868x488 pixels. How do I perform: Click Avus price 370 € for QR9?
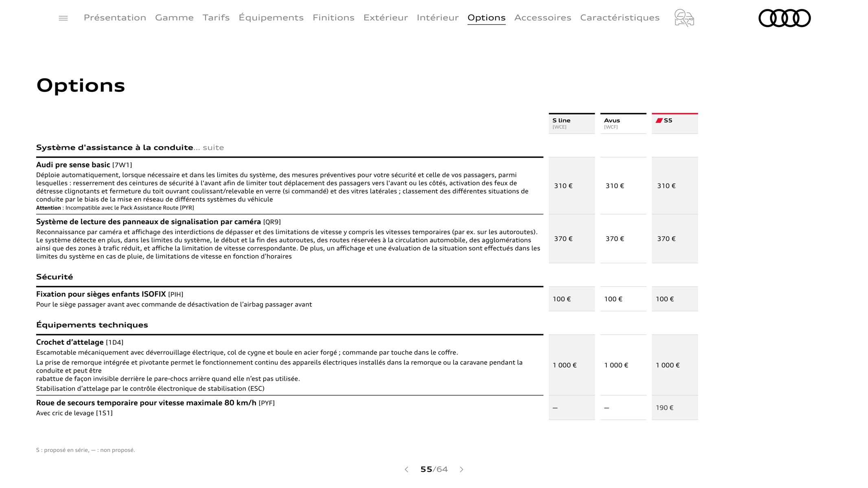pos(614,239)
